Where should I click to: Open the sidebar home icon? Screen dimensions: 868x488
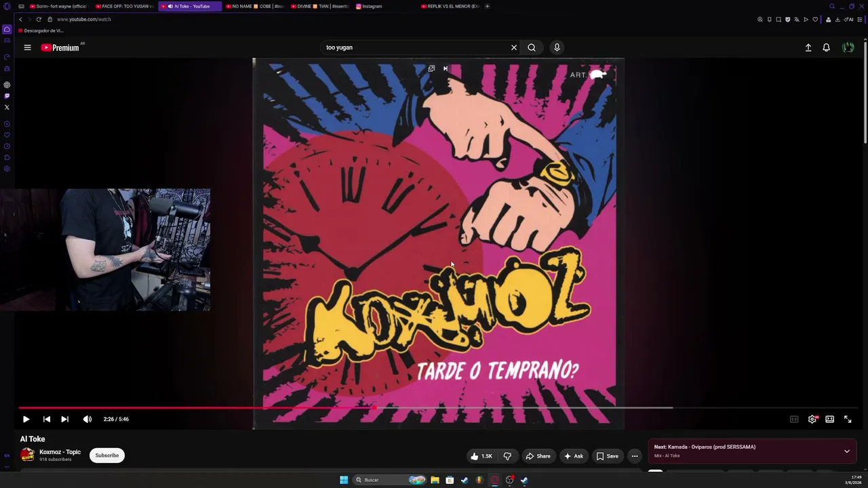point(7,29)
